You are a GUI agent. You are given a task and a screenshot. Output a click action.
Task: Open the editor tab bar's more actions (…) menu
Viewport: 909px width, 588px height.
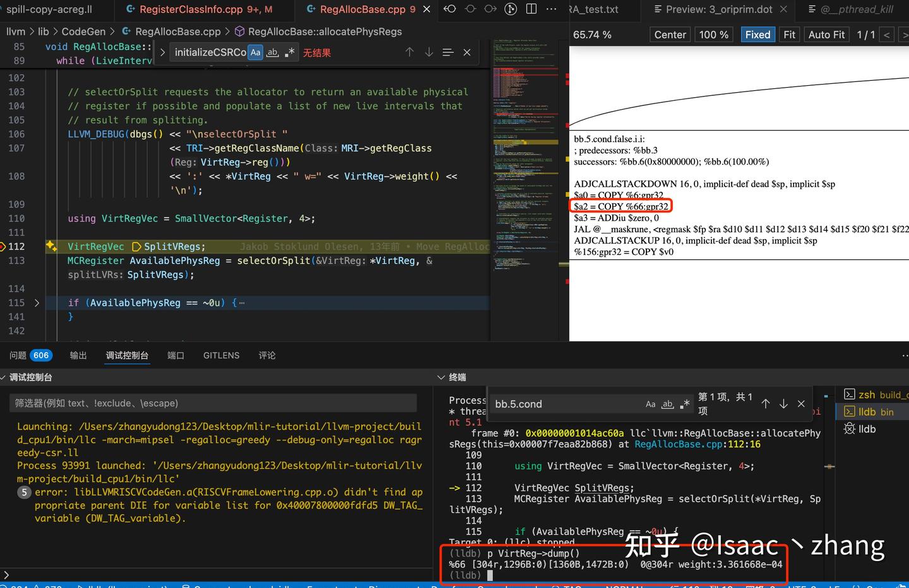pos(551,9)
